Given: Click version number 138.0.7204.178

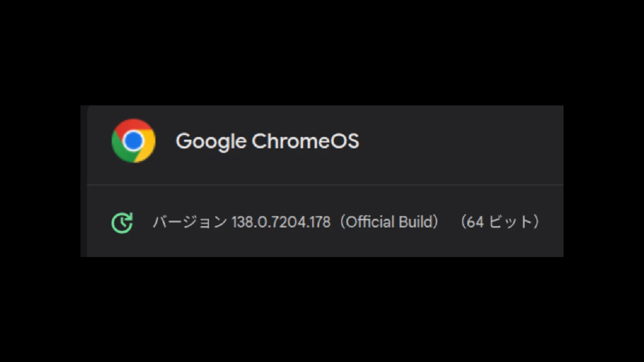Looking at the screenshot, I should [x=281, y=222].
